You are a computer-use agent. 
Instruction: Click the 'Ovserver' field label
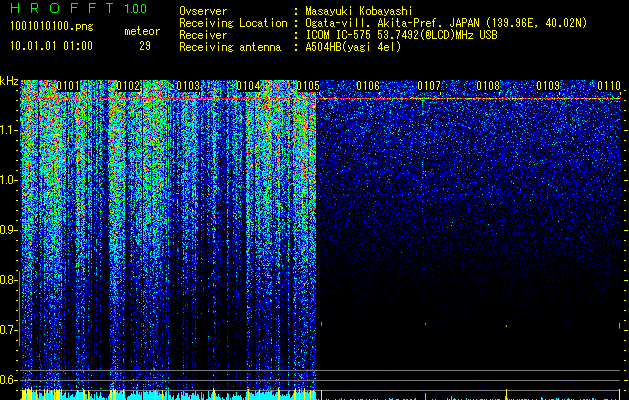tap(203, 11)
